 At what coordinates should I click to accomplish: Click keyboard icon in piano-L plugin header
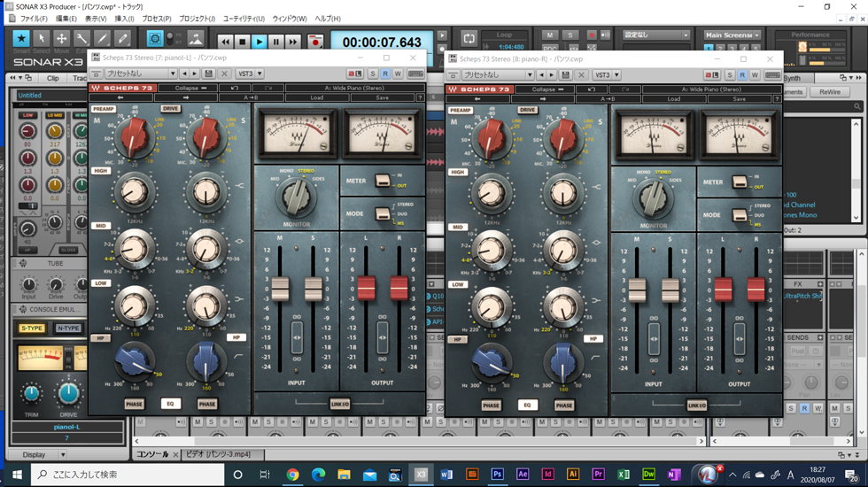click(415, 73)
